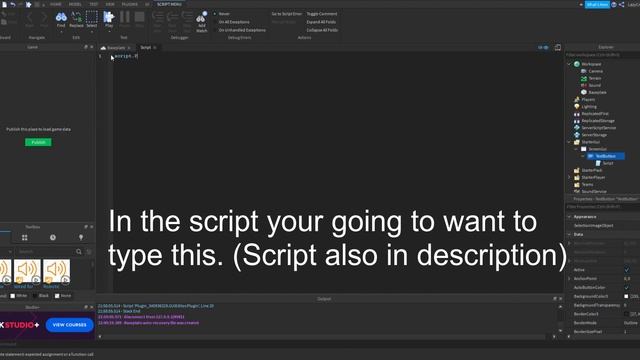This screenshot has height=360, width=640.
Task: Expand the AnchorPoint property
Action: click(569, 278)
